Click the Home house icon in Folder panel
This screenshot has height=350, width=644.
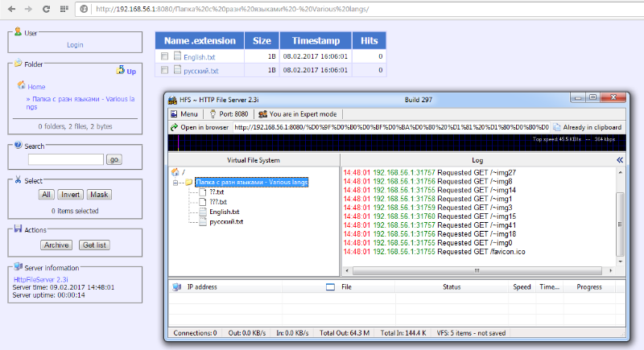click(x=22, y=85)
